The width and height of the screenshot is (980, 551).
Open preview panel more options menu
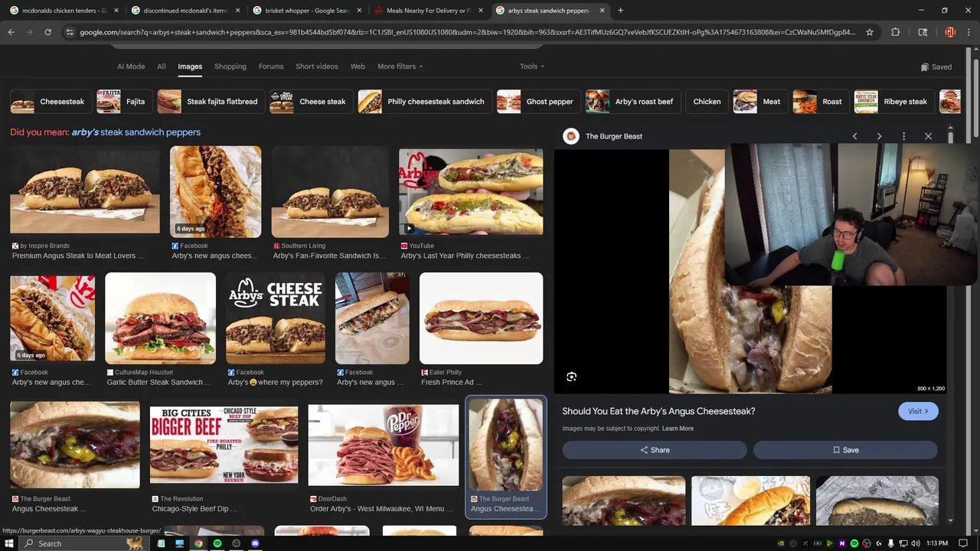903,136
